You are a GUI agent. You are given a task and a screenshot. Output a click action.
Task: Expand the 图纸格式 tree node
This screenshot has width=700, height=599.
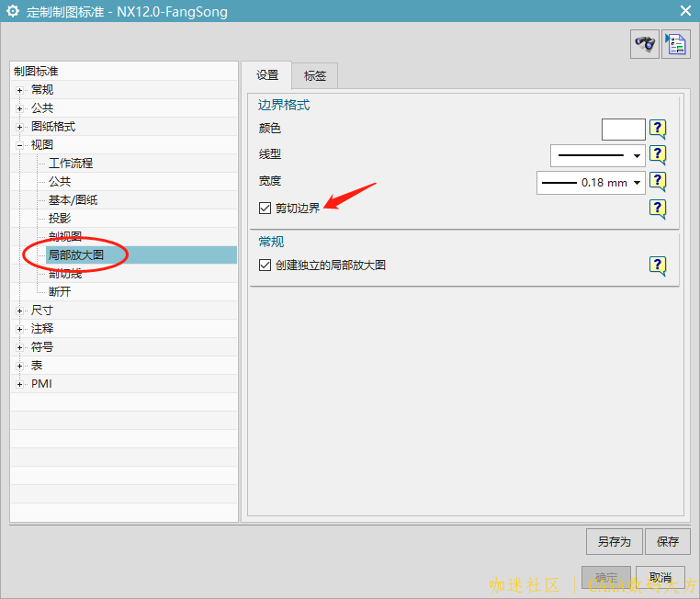click(x=19, y=127)
